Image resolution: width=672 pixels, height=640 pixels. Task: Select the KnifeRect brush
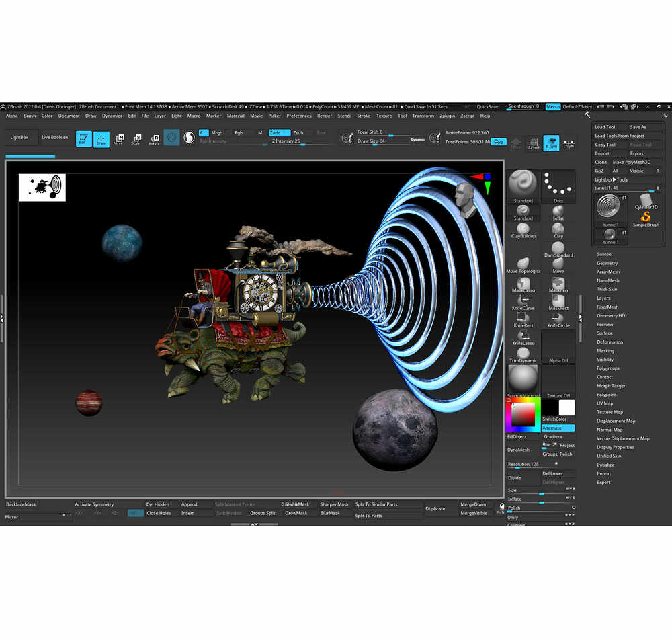(x=523, y=320)
